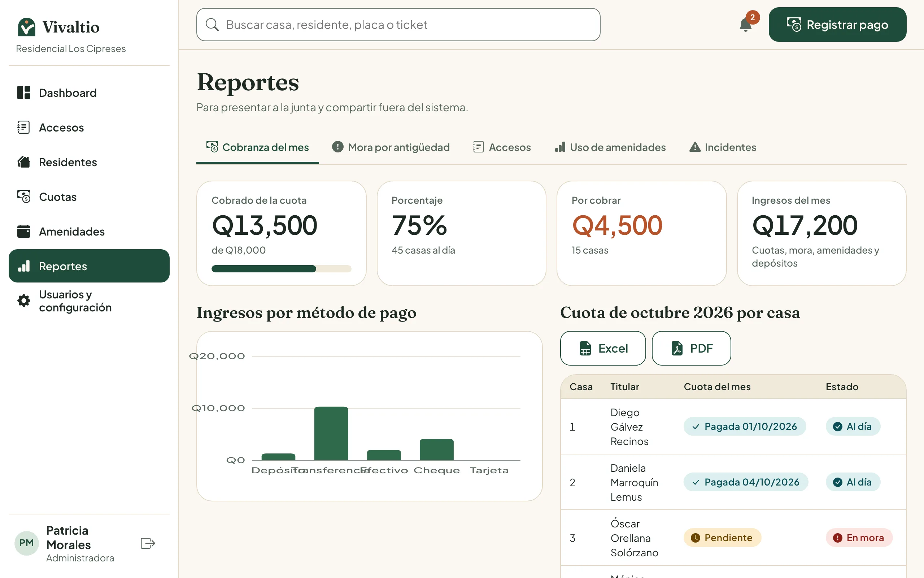924x578 pixels.
Task: Click the Dashboard sidebar icon
Action: coord(24,92)
